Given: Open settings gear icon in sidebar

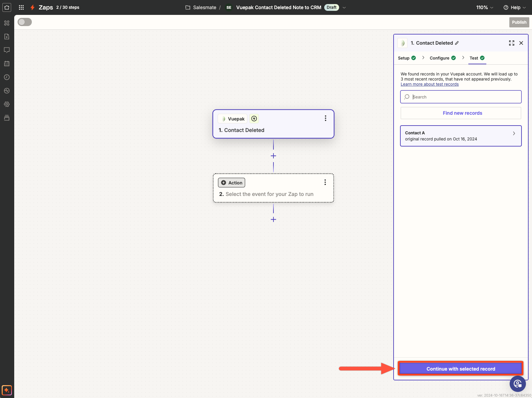Looking at the screenshot, I should click(x=7, y=104).
